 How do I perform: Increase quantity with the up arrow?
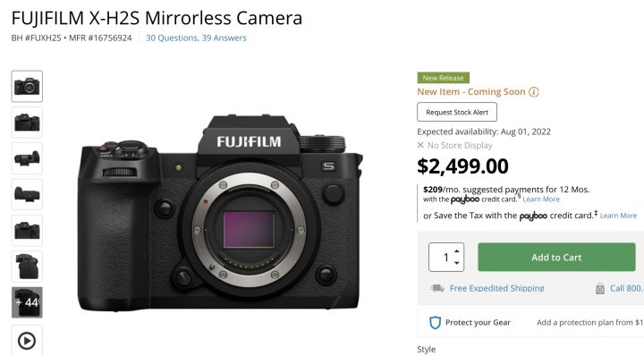[x=457, y=250]
